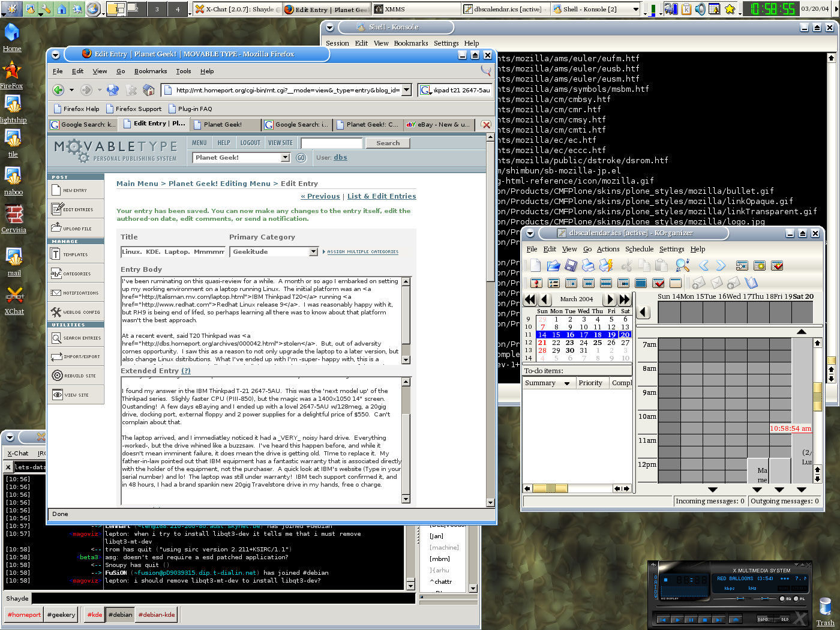Open window menu of Konsole title bar
The width and height of the screenshot is (840, 630).
coord(329,28)
